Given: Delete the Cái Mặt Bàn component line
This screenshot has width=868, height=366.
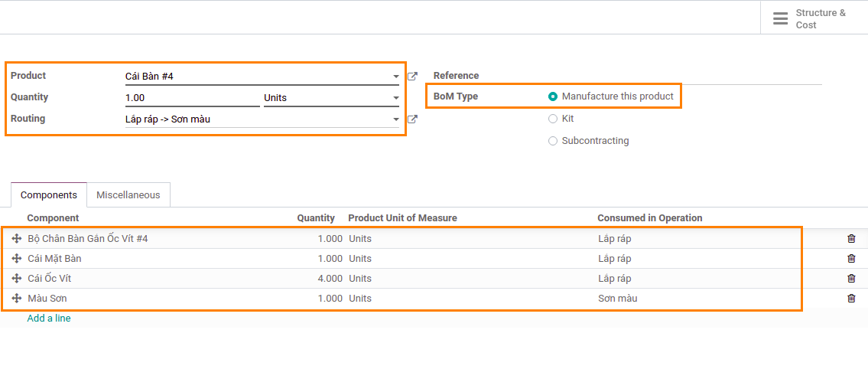Looking at the screenshot, I should pos(851,258).
